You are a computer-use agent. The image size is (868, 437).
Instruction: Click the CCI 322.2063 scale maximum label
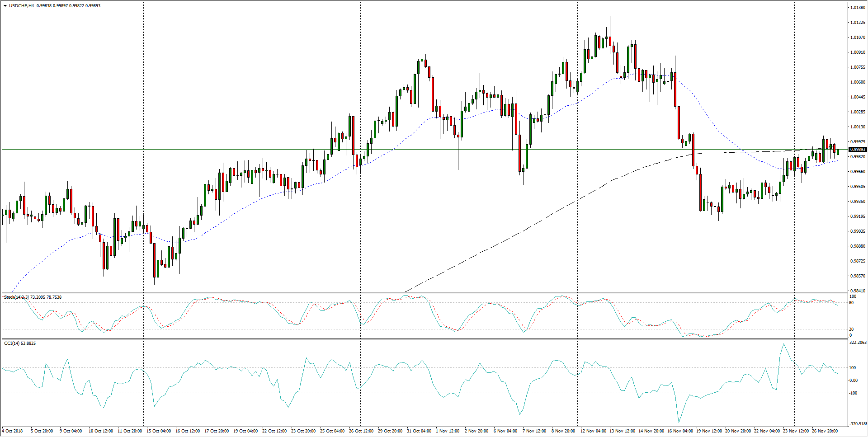point(858,343)
